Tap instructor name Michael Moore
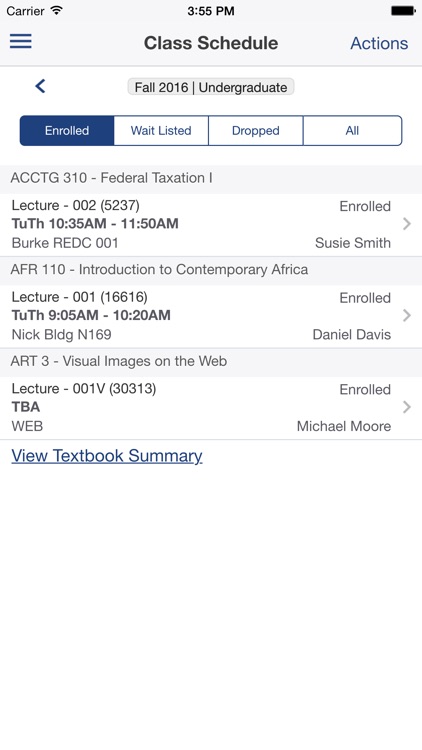422x750 pixels. coord(344,426)
